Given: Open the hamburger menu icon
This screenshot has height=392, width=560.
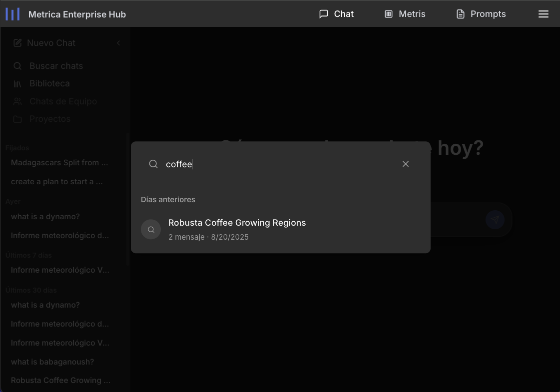Looking at the screenshot, I should 544,14.
